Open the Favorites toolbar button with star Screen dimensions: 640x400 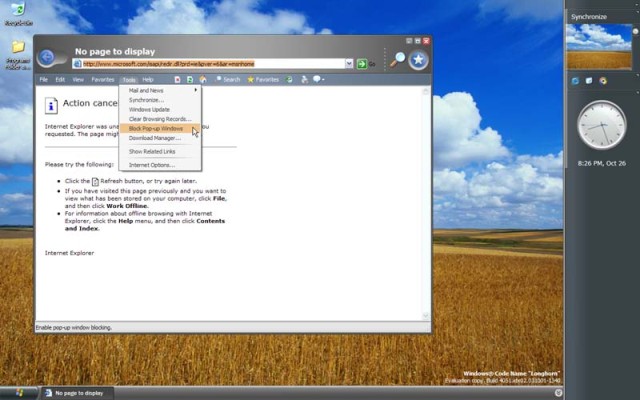[263, 80]
